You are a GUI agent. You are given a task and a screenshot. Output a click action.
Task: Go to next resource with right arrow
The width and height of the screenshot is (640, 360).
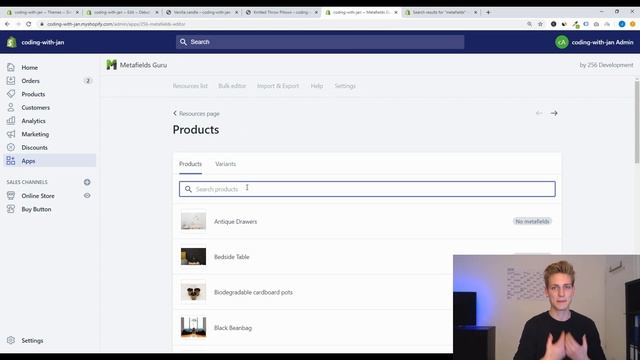554,113
